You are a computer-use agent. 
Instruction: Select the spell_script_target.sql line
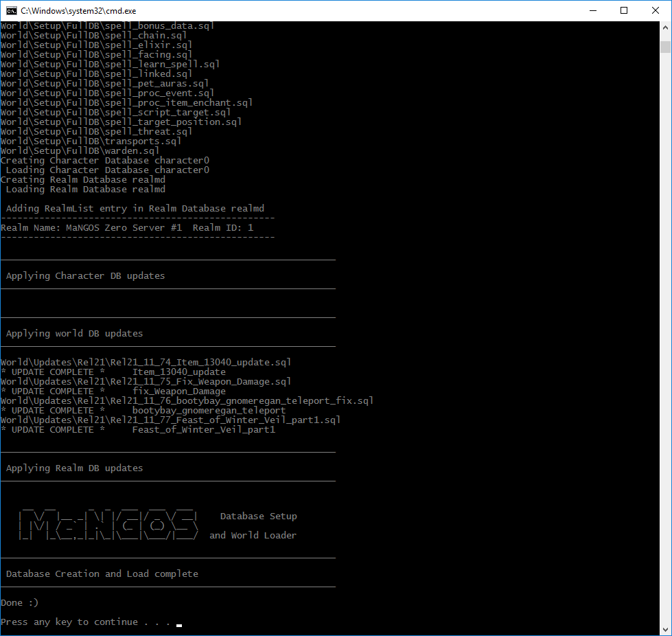pos(116,113)
